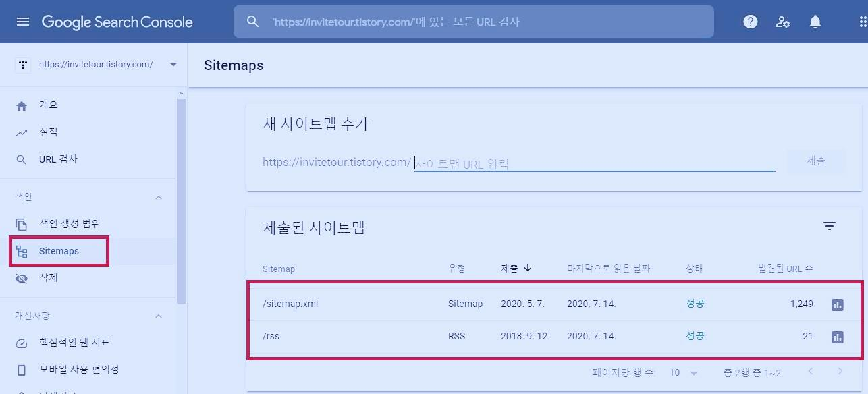Click the 1,249 discovered URLs value

coord(802,304)
